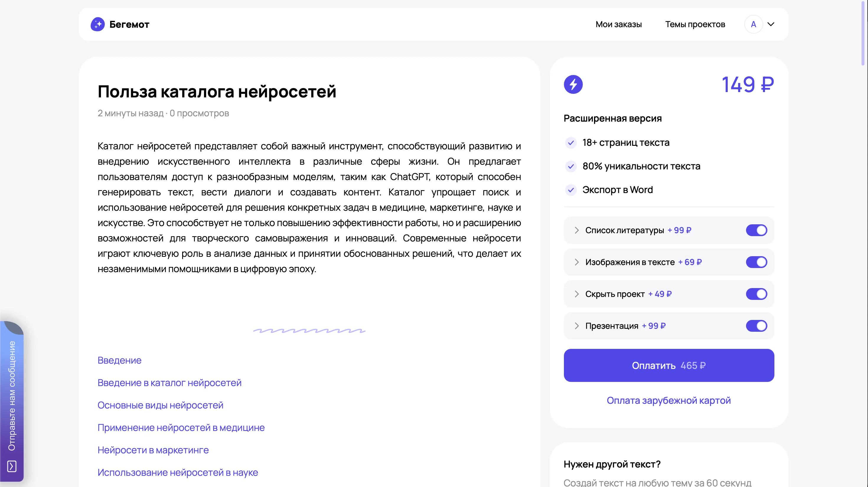Jump to Нейросети в маркетинге
868x487 pixels.
(x=153, y=450)
